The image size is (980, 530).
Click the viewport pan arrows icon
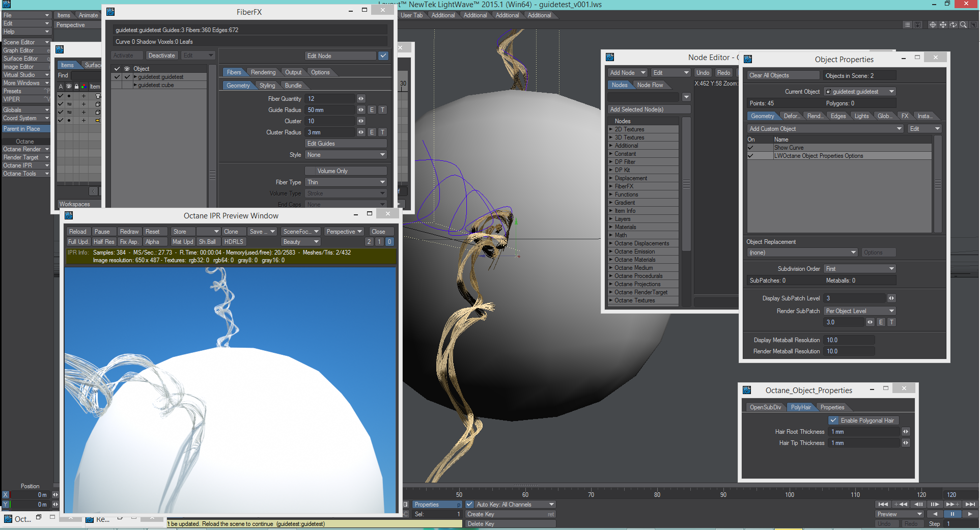click(x=943, y=24)
